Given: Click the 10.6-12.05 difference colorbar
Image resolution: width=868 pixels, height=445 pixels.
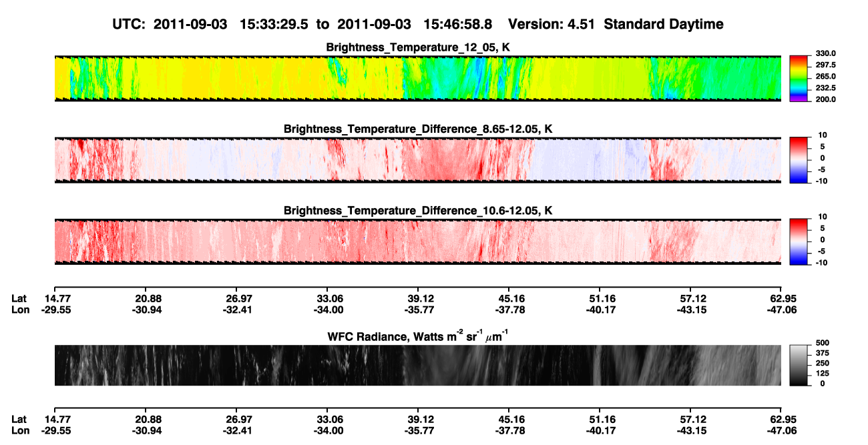Looking at the screenshot, I should (x=797, y=241).
